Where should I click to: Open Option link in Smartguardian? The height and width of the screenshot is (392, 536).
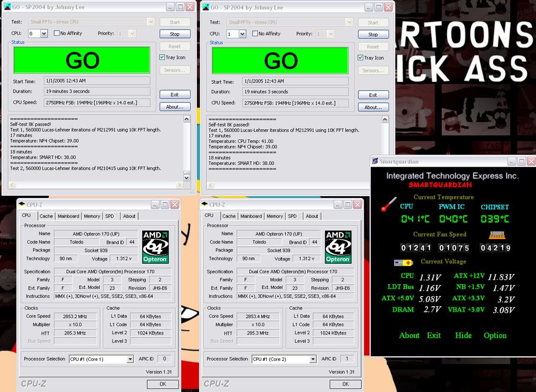click(x=495, y=336)
